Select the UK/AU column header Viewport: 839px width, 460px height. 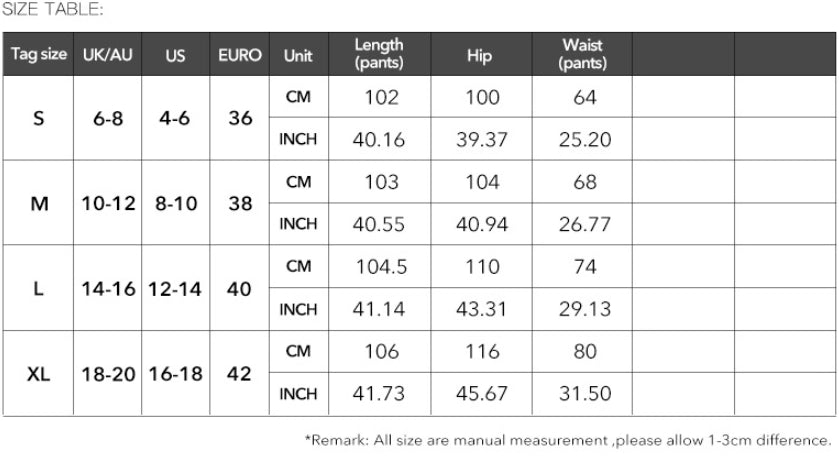click(108, 55)
